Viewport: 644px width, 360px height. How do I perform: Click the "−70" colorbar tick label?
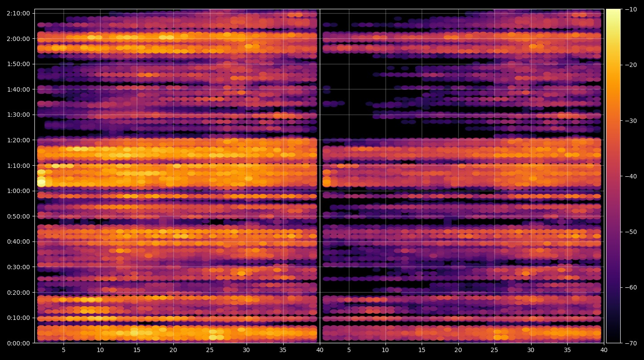(x=631, y=343)
